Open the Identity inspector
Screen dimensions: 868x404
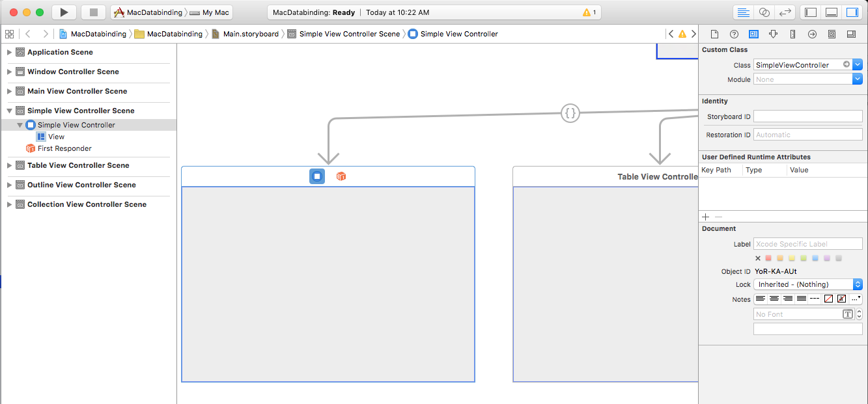(x=753, y=34)
